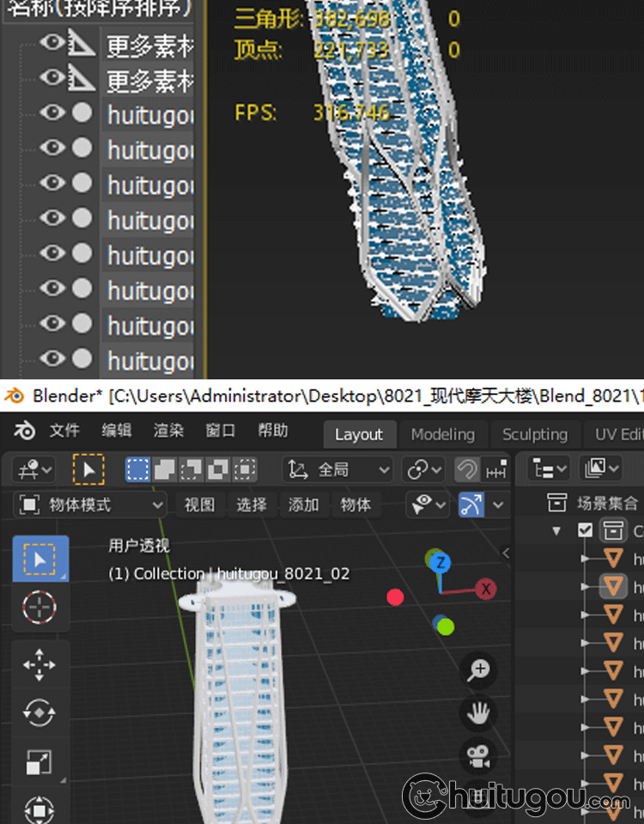Toggle the scene Collection checkbox

(x=586, y=530)
